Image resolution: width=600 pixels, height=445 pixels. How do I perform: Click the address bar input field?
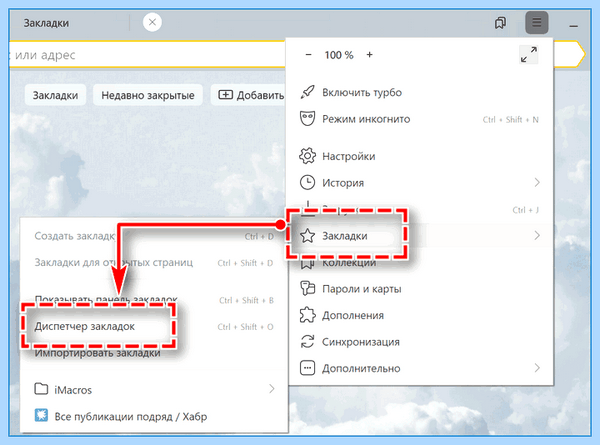click(147, 55)
